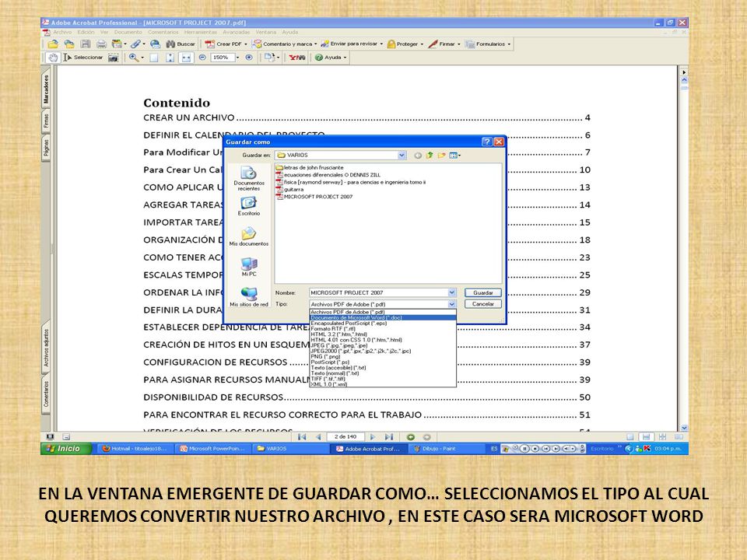Viewport: 747px width, 560px height.
Task: Open Mis sitios de red location
Action: [x=249, y=297]
